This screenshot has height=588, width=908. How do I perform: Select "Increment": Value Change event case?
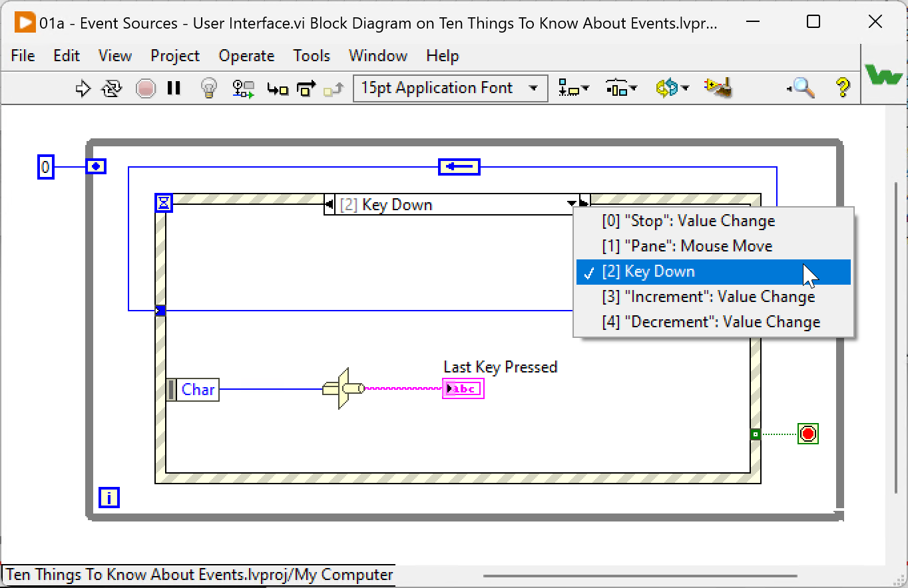pyautogui.click(x=713, y=297)
